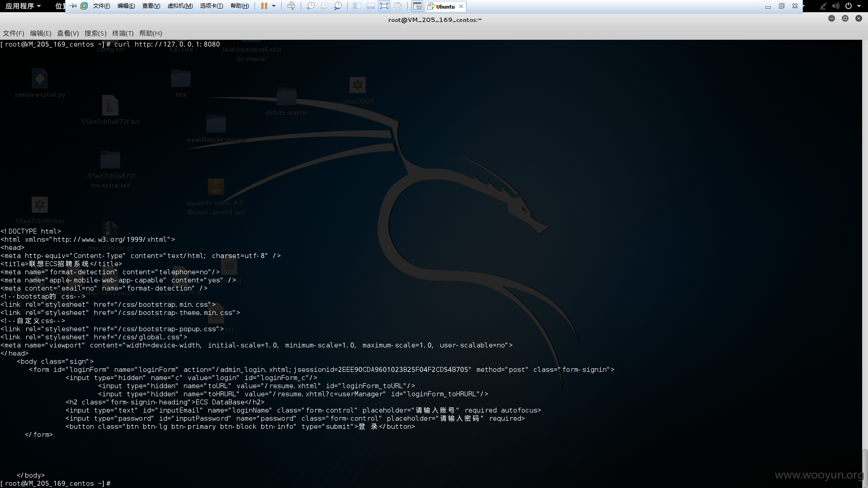Click the 请输入密码 password input line

pos(295,418)
